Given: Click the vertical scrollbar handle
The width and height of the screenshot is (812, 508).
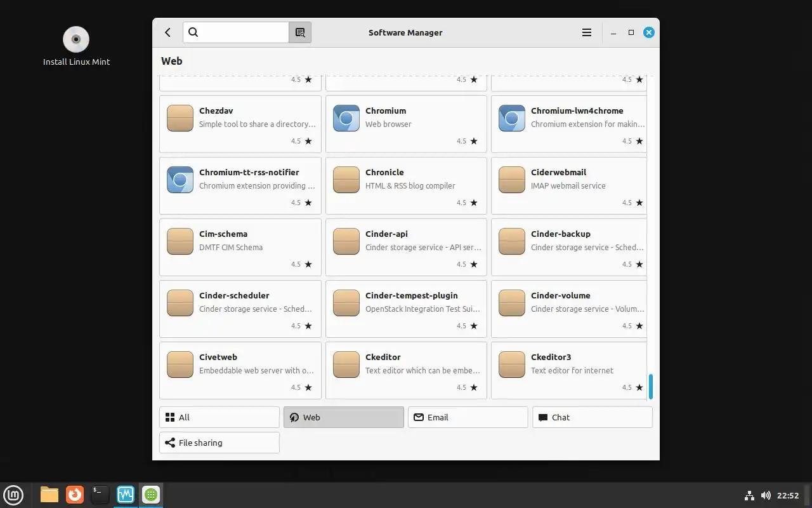Looking at the screenshot, I should click(x=650, y=386).
